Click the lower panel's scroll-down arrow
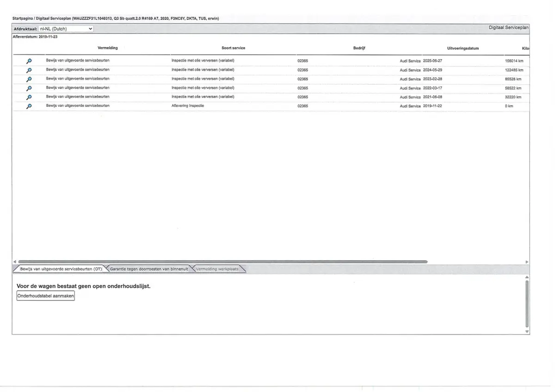 527,331
